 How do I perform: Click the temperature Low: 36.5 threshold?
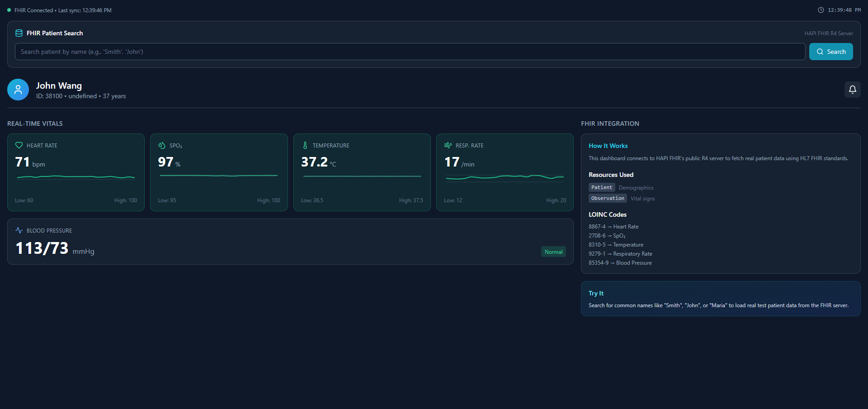[x=312, y=200]
